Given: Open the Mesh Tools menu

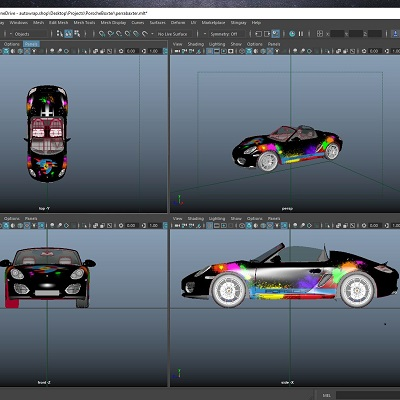Looking at the screenshot, I should (x=84, y=23).
